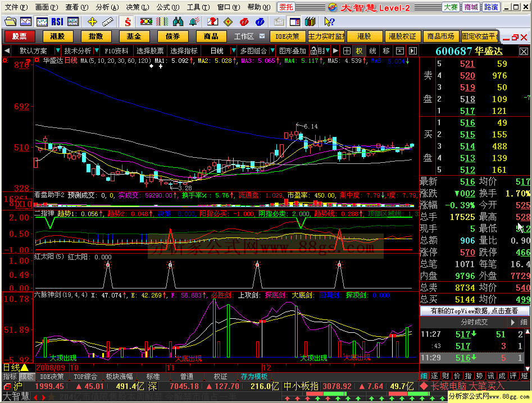The height and width of the screenshot is (403, 532).
Task: Open the 公式(U) menu
Action: (168, 7)
